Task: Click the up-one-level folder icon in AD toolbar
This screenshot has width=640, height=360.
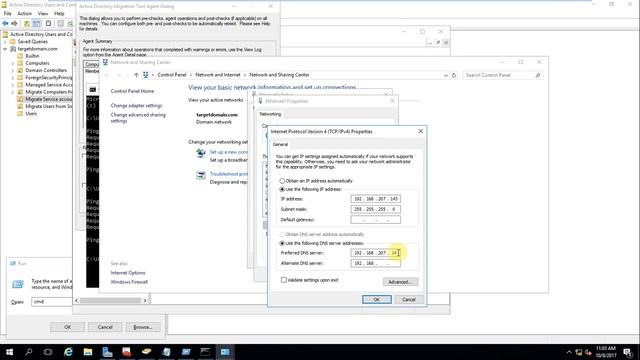Action: pyautogui.click(x=27, y=24)
